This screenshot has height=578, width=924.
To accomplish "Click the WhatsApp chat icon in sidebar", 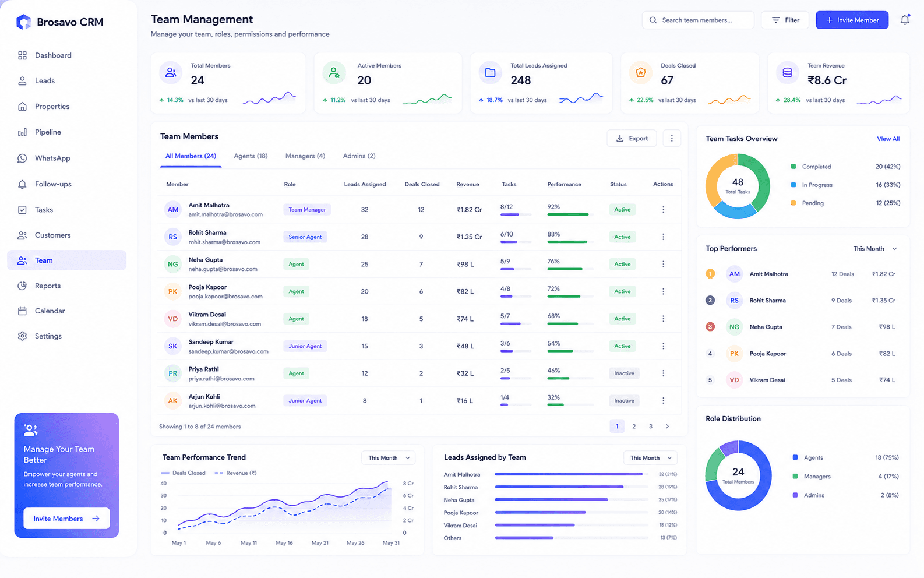I will click(22, 158).
